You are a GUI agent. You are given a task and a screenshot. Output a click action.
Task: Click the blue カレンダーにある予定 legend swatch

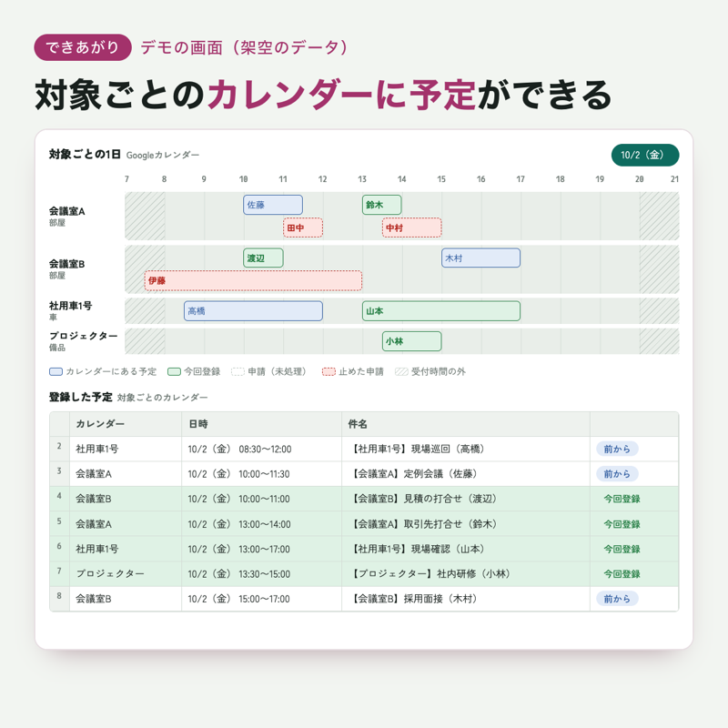tap(56, 371)
